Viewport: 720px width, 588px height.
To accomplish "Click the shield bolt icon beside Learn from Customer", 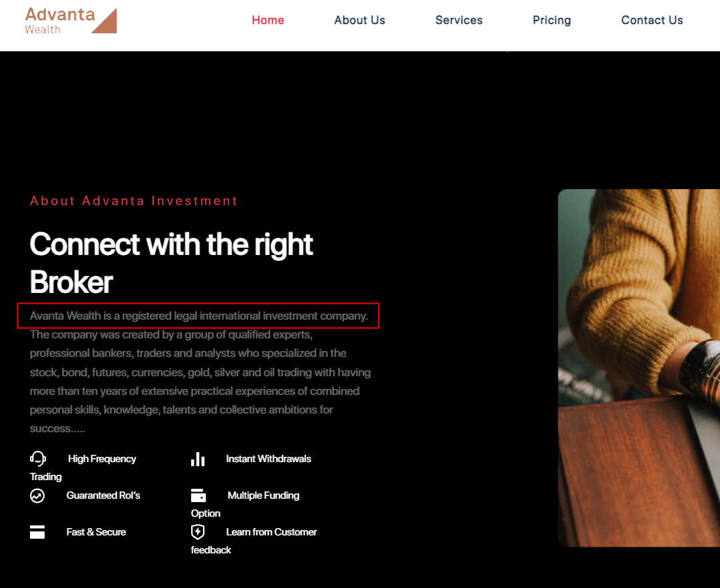I will [198, 532].
